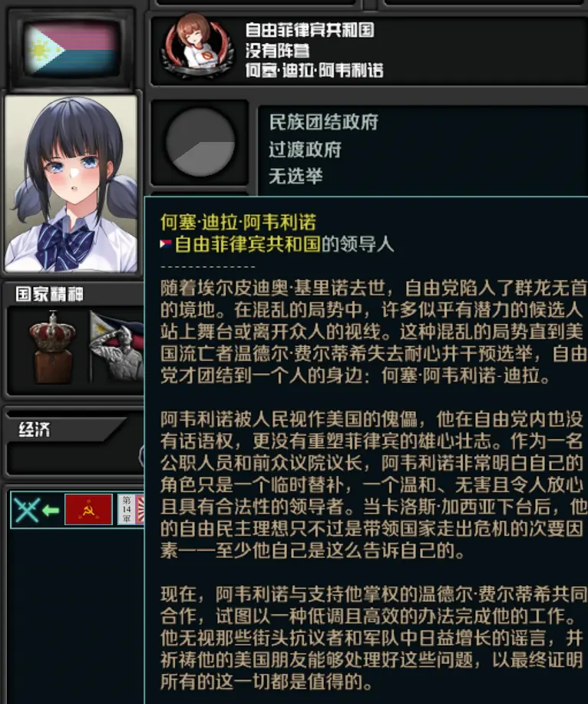Select the saluting soldier national spirit icon
588x704 pixels.
tap(117, 346)
